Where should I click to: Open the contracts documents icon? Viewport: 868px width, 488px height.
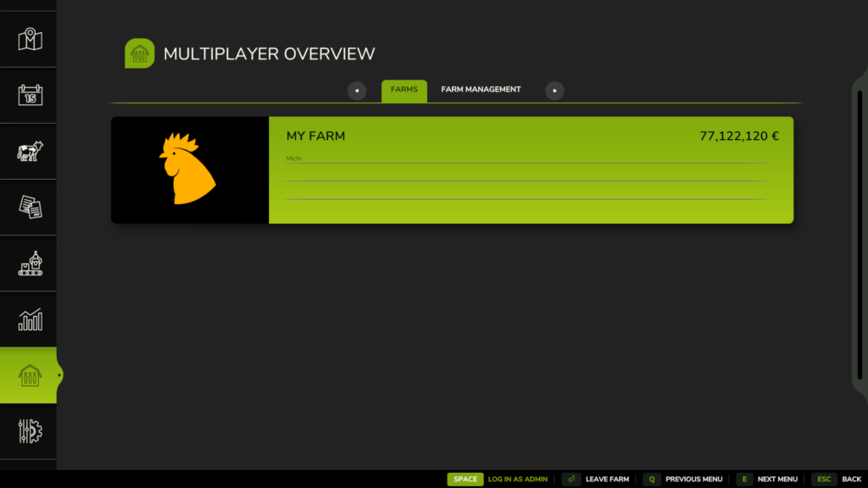click(30, 207)
